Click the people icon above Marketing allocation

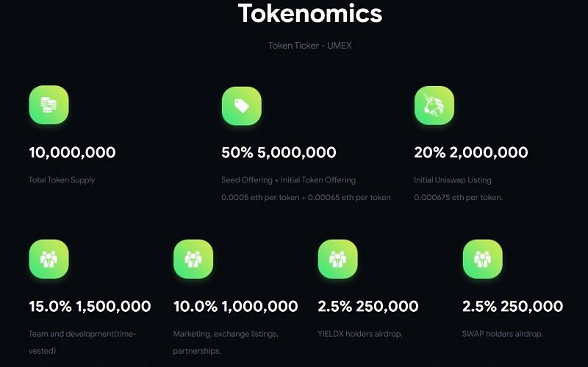pos(193,259)
